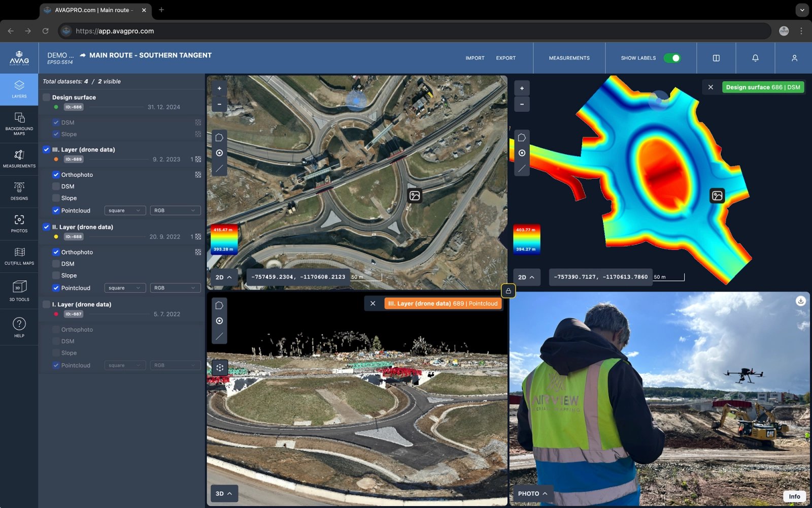The image size is (812, 508).
Task: Open Background Maps in the sidebar
Action: [19, 124]
